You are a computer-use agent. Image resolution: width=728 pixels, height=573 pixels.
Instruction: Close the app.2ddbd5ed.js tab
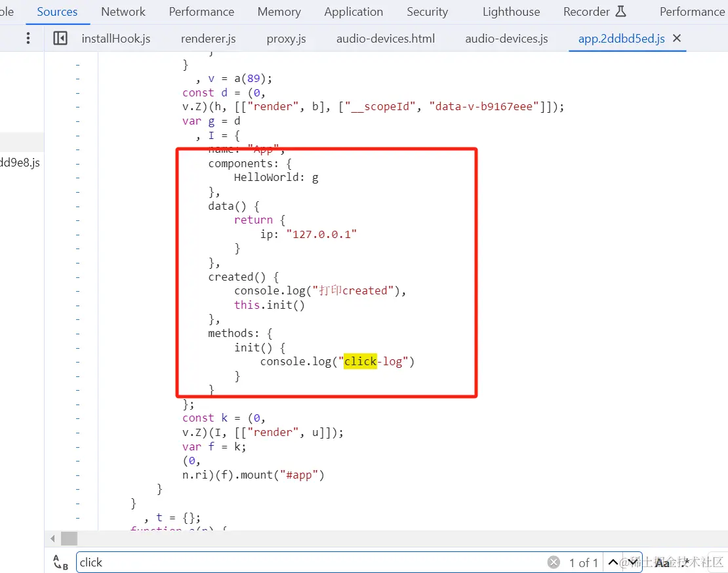677,38
